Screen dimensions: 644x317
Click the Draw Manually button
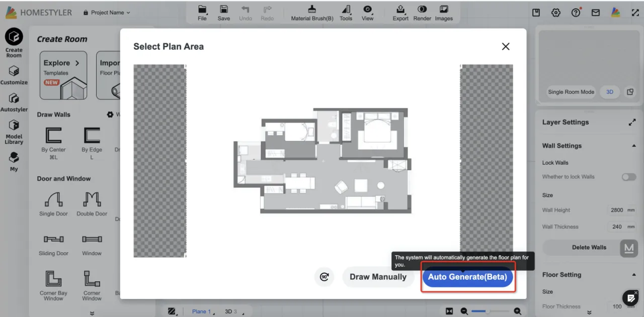pyautogui.click(x=378, y=277)
